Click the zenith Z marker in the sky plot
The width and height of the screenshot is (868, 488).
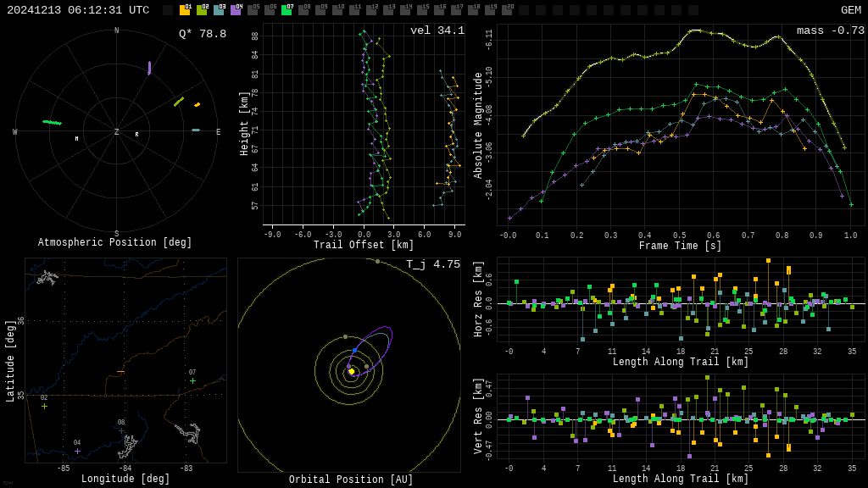tap(117, 132)
